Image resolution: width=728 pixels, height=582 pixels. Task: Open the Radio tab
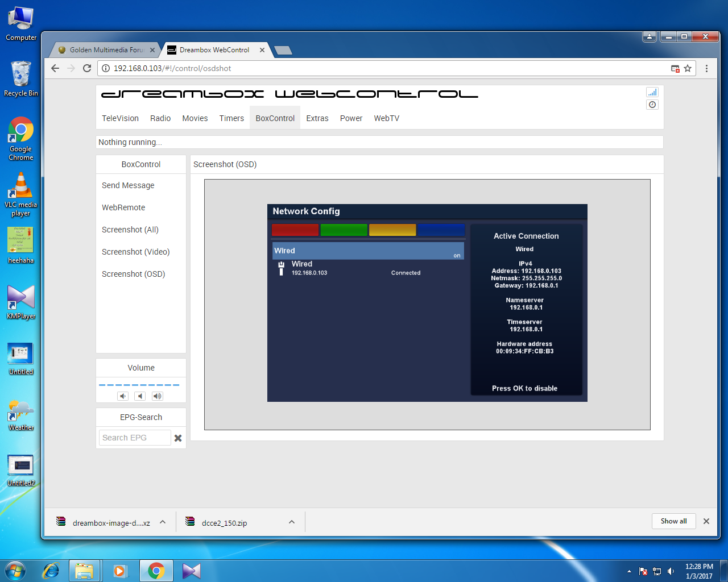160,118
